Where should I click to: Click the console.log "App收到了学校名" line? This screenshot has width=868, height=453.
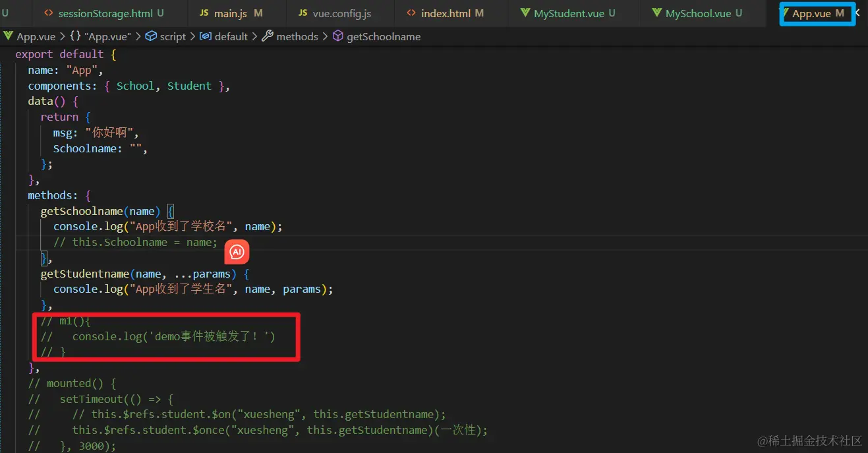click(x=168, y=226)
